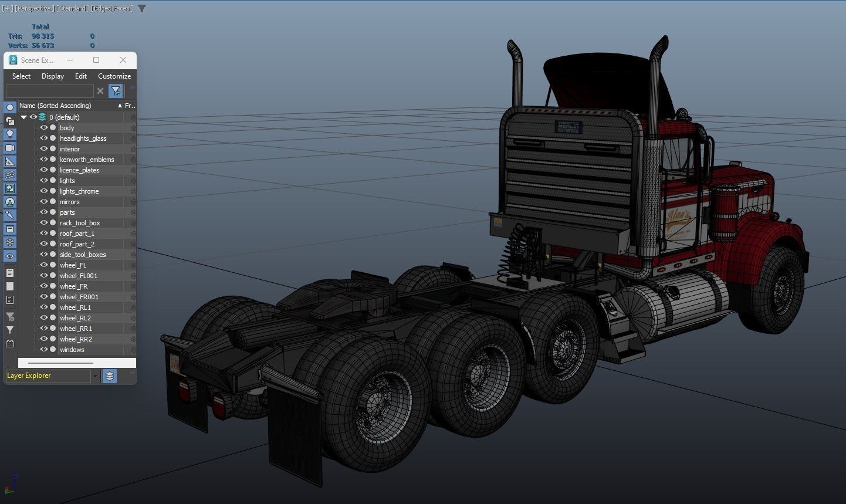Toggle Display Object XRefs filter icon
Image resolution: width=846 pixels, height=504 pixels.
[x=10, y=202]
